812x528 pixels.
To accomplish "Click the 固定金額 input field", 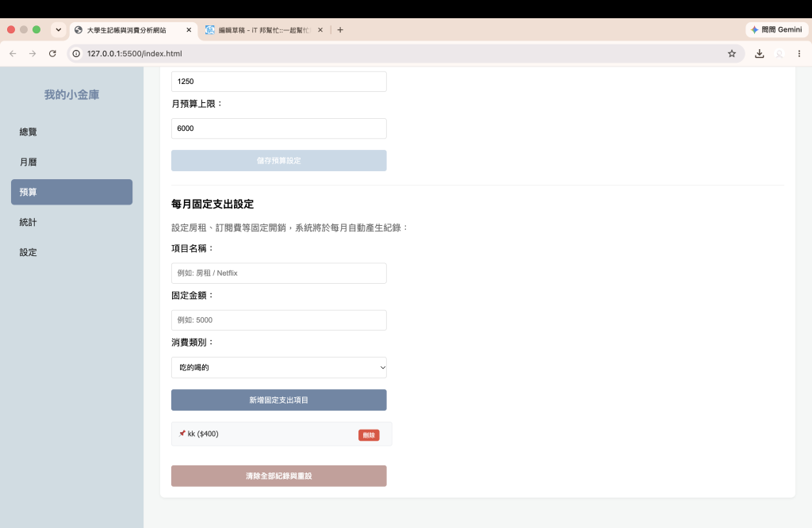I will (x=278, y=320).
